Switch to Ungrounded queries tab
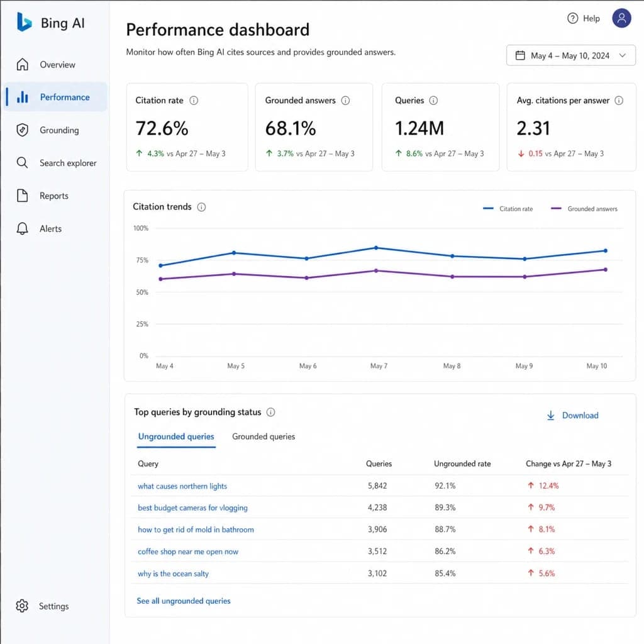644x644 pixels. pos(176,436)
